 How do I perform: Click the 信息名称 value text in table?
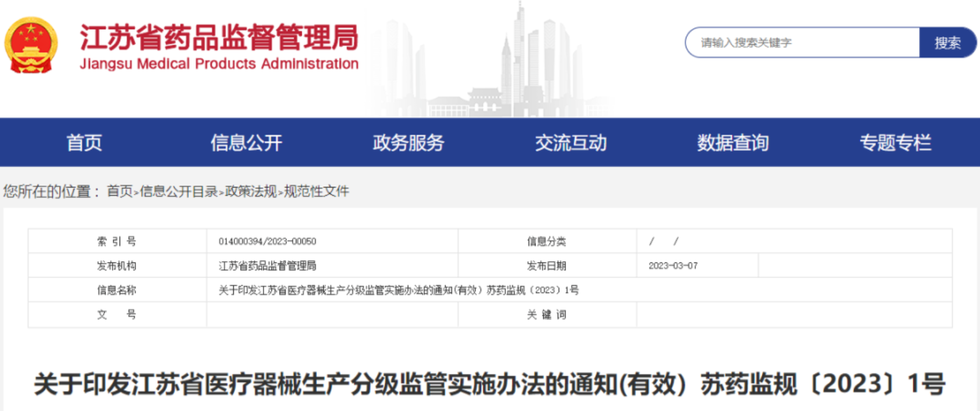[398, 290]
